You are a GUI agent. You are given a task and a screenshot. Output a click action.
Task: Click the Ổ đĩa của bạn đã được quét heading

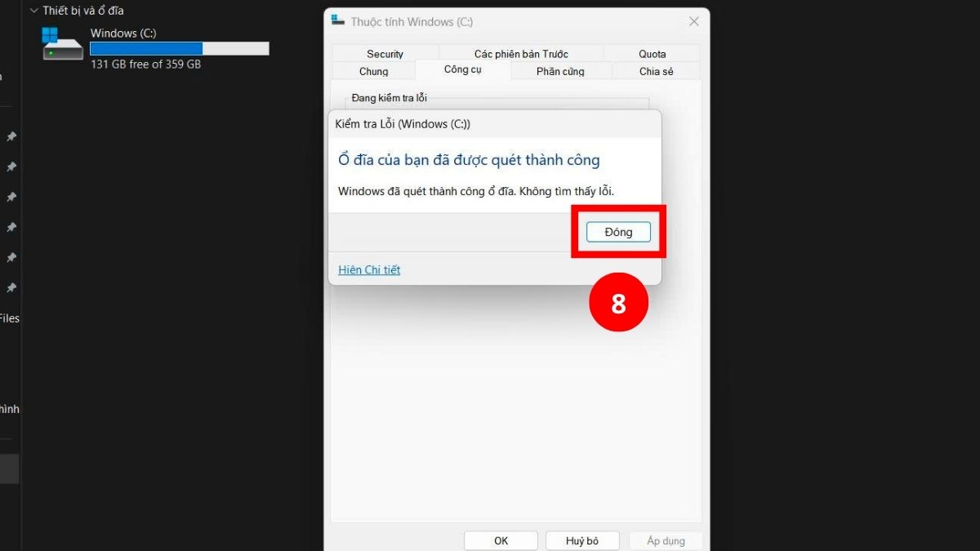469,160
